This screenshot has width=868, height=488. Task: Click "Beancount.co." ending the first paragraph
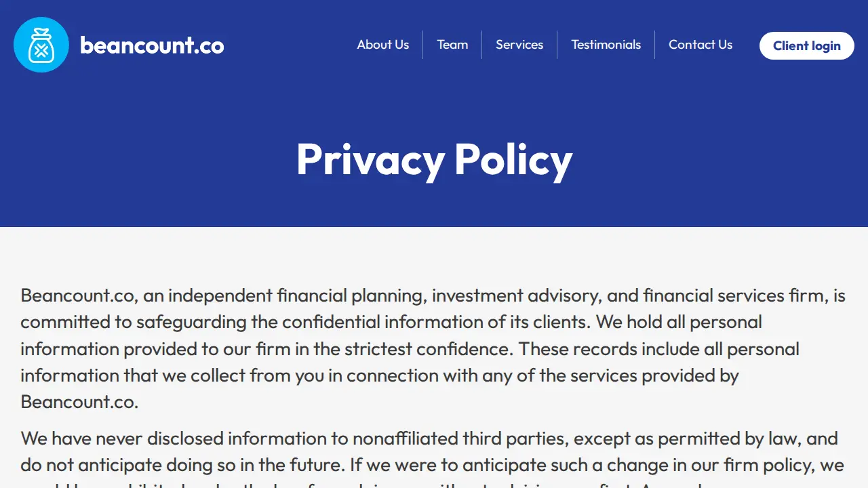click(x=79, y=401)
